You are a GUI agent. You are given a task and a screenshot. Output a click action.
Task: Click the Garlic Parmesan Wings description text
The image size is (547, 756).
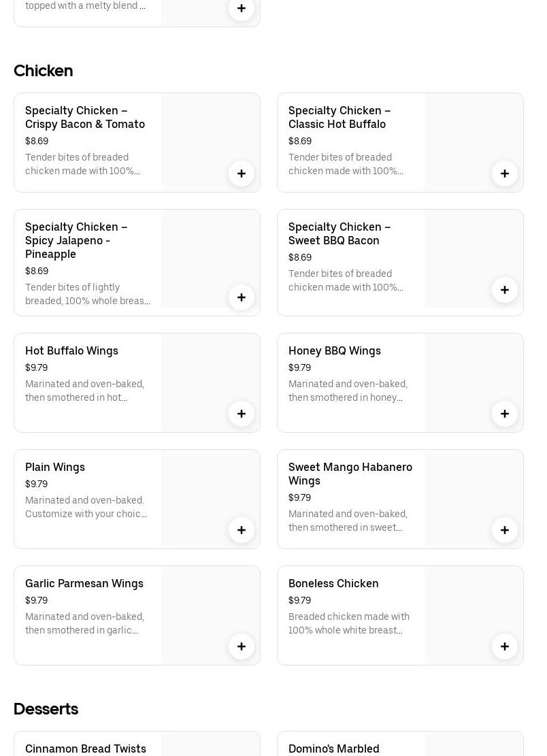coord(85,623)
